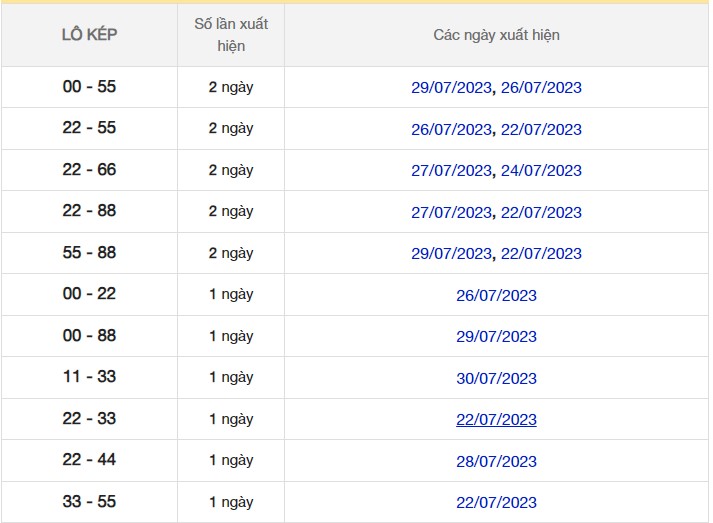Click 29/07/2023 in the 55 - 88 row
This screenshot has height=523, width=713.
coord(451,253)
